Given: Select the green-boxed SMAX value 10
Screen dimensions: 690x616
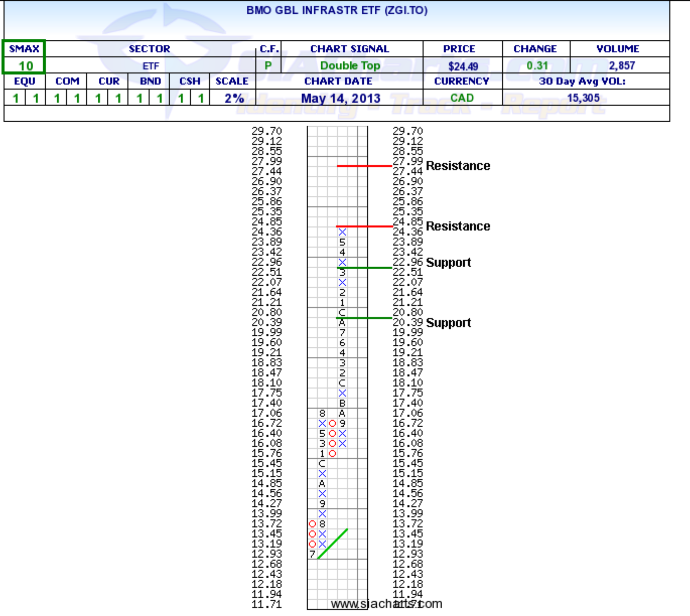Looking at the screenshot, I should pyautogui.click(x=26, y=66).
